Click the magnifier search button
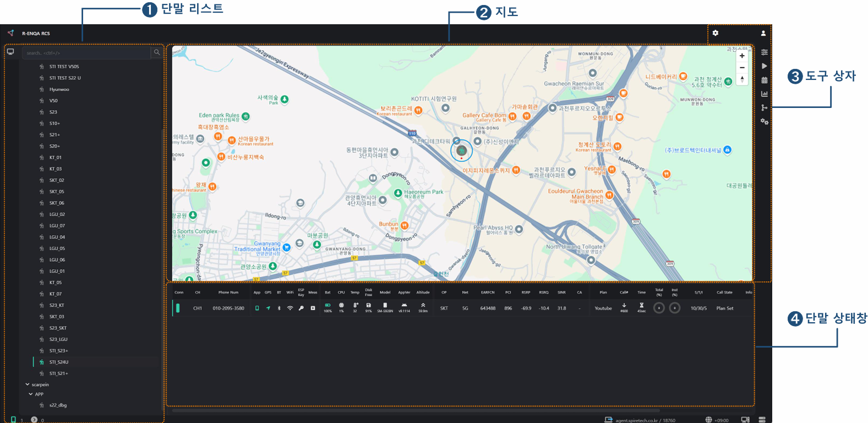This screenshot has height=423, width=868. (157, 52)
